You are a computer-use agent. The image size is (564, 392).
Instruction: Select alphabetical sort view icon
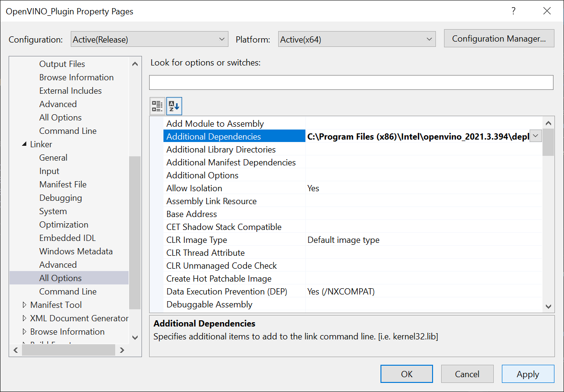click(x=174, y=106)
